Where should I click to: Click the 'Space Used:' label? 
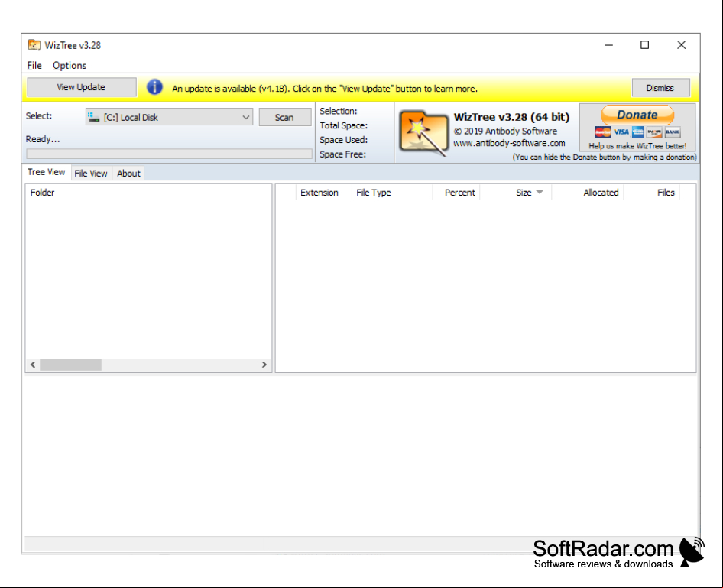pos(343,140)
